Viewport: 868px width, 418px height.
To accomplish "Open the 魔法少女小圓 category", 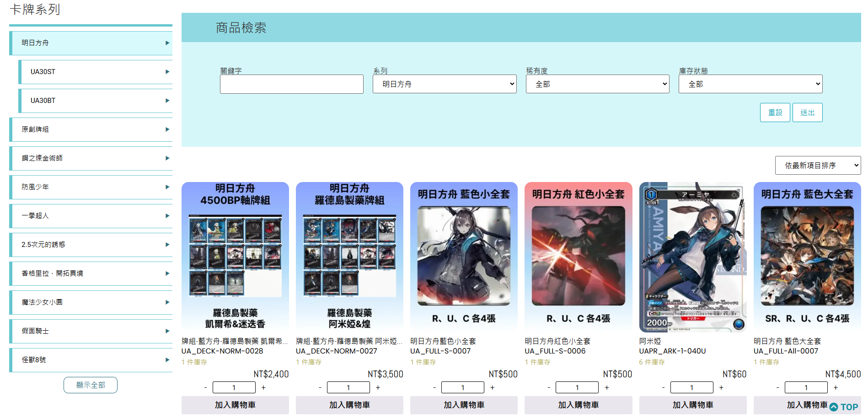I will pyautogui.click(x=42, y=302).
